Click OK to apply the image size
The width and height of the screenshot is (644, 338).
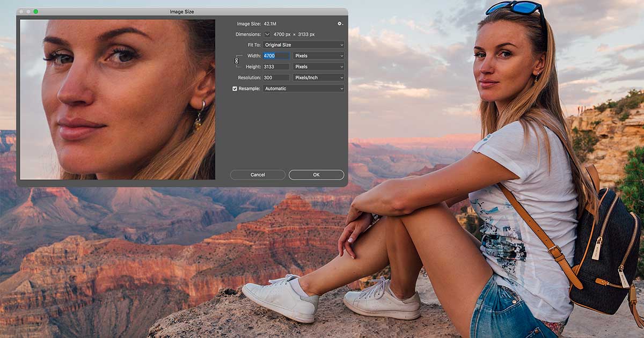pos(316,174)
